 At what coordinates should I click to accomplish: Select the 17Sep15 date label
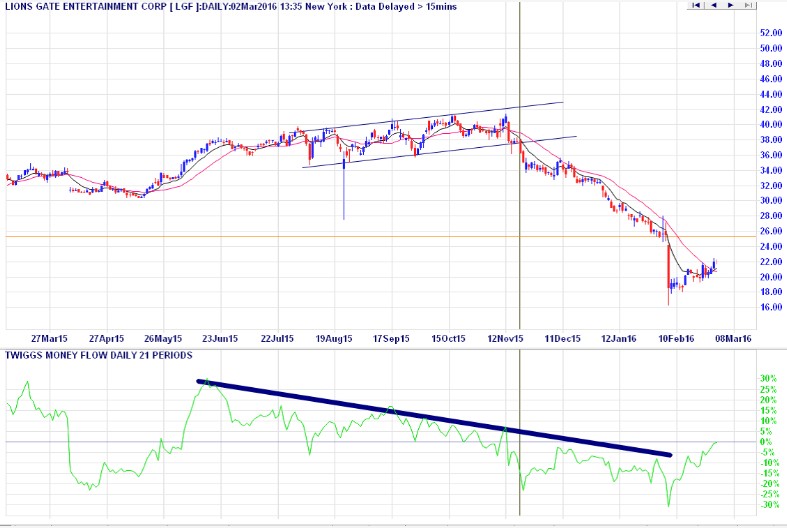391,339
